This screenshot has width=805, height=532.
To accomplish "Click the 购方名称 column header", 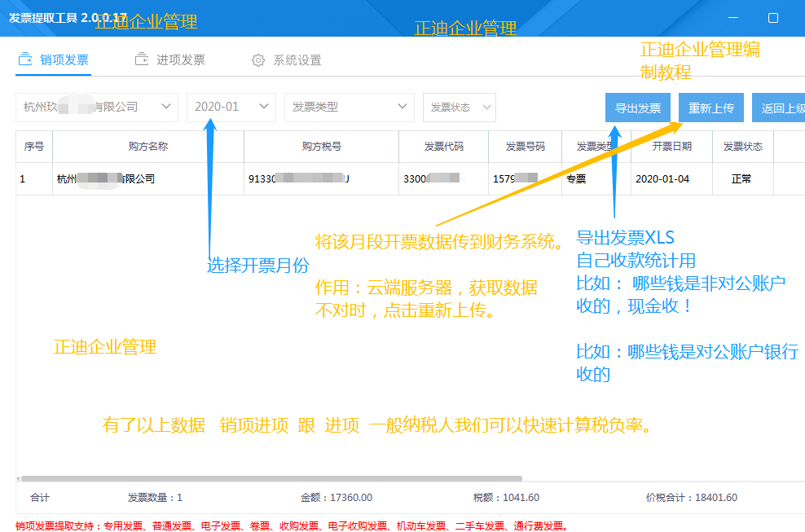I will (147, 147).
